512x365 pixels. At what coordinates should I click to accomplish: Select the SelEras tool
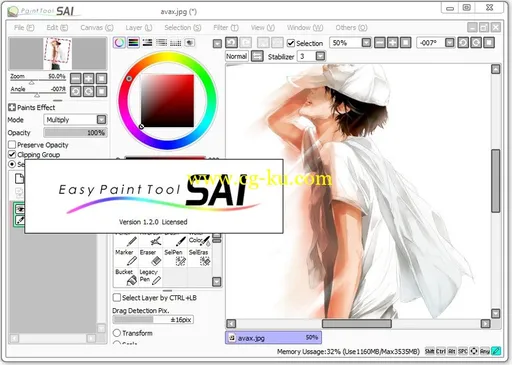[199, 257]
